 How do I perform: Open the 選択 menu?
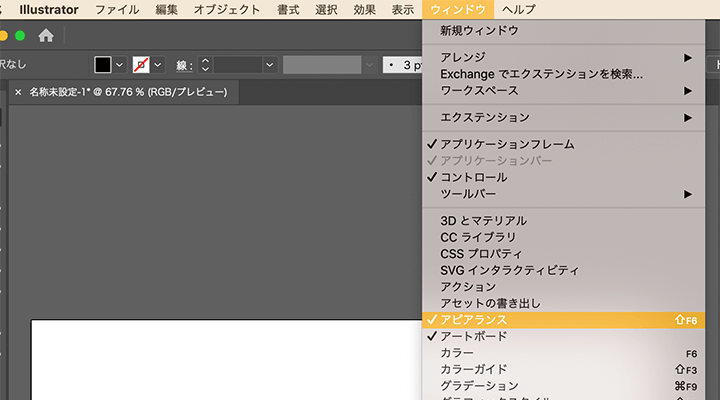tap(326, 9)
